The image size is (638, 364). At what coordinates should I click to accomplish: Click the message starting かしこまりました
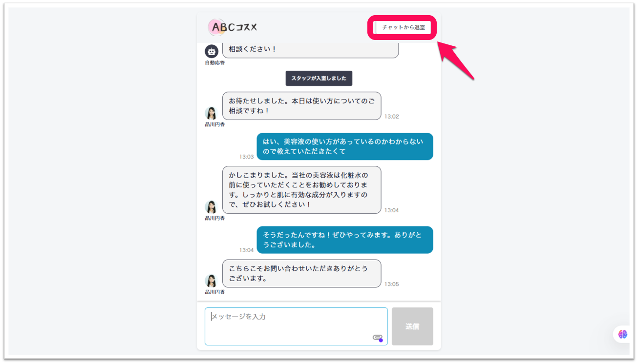click(x=302, y=190)
